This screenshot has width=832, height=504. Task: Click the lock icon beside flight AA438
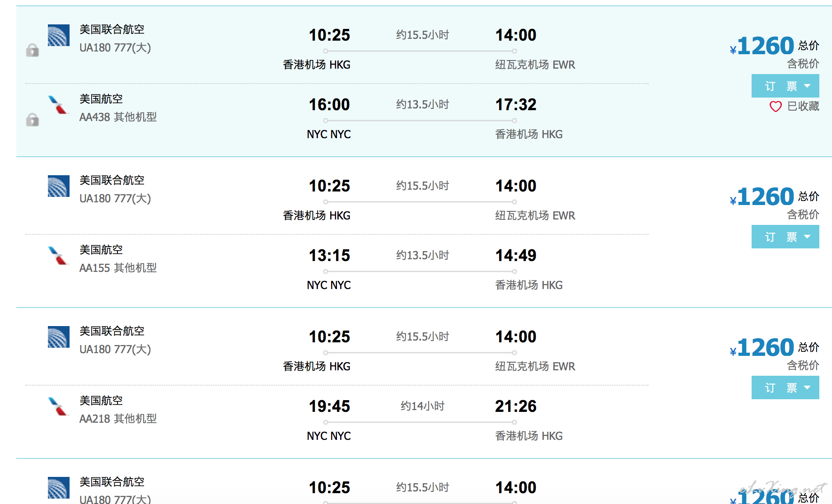coord(33,120)
